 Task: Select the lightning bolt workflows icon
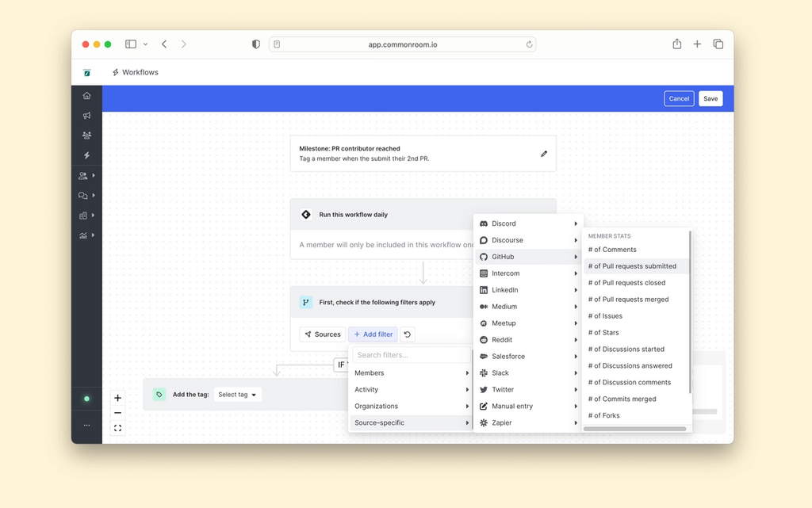[x=86, y=155]
